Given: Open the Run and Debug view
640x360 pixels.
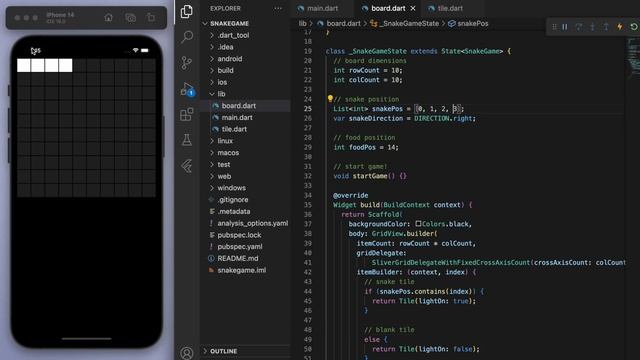Looking at the screenshot, I should point(187,89).
